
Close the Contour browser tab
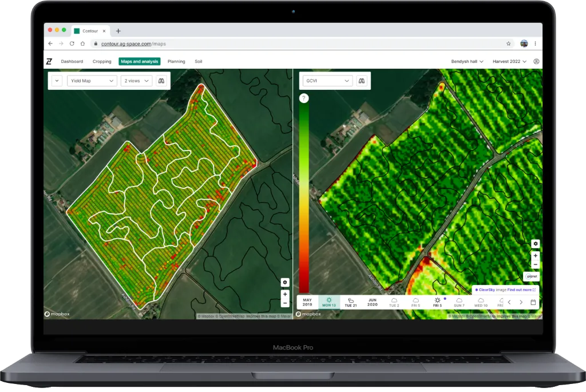coord(104,31)
